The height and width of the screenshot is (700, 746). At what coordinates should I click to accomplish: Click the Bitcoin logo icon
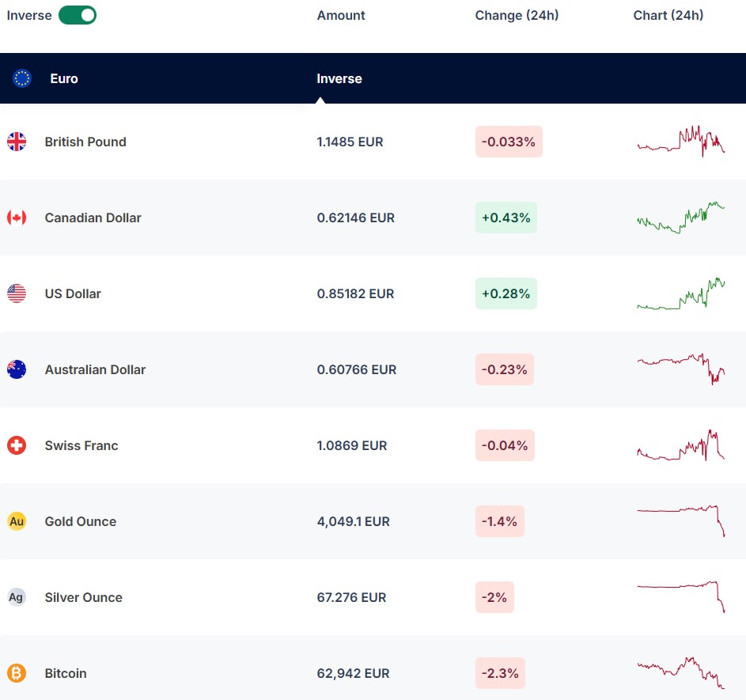17,673
